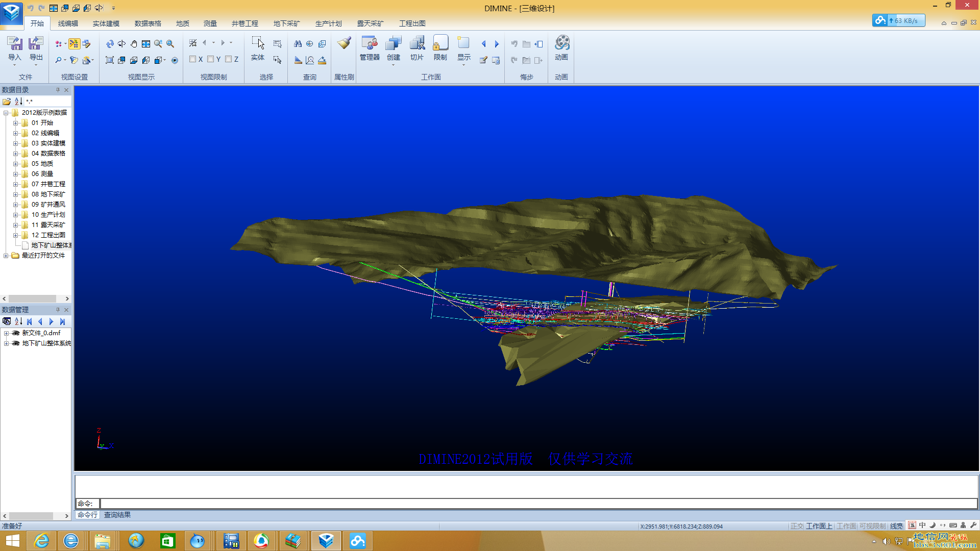Select the 09 矿井通风 tree item
980x551 pixels.
(x=48, y=205)
